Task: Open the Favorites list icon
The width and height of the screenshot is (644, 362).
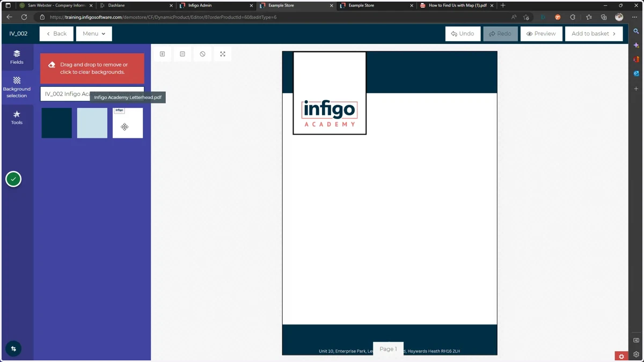Action: click(x=589, y=17)
